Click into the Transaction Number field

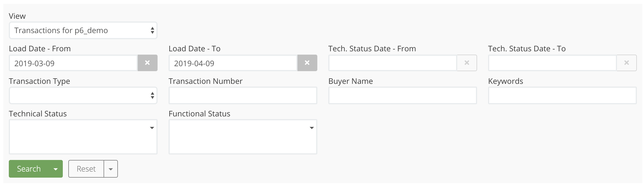click(x=243, y=95)
